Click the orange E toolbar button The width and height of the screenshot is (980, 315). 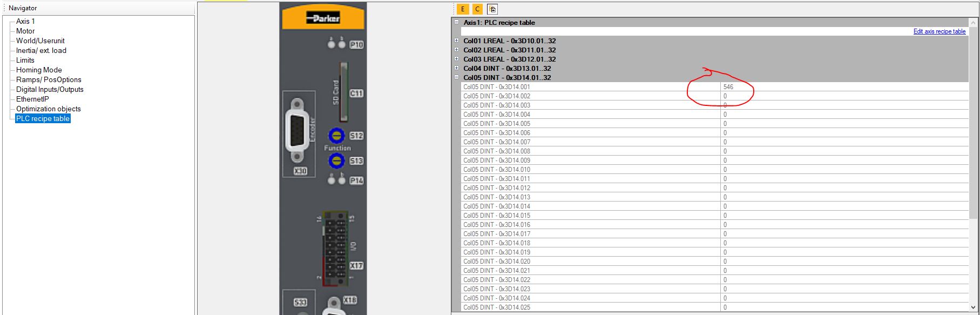[x=462, y=9]
